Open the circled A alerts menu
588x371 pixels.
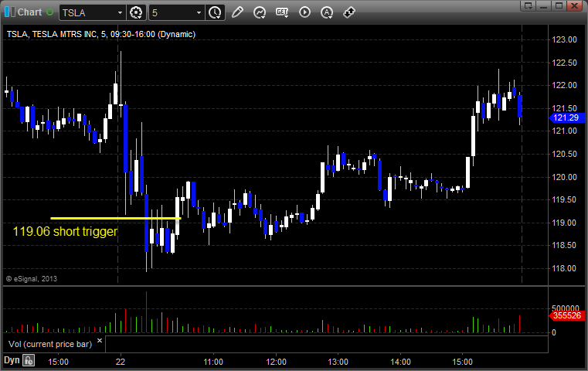[327, 12]
